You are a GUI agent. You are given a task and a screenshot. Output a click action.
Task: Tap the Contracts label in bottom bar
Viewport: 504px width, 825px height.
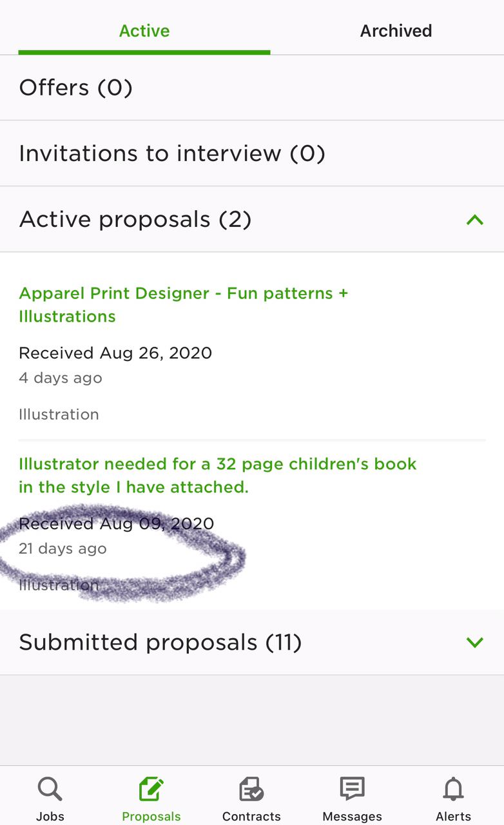(251, 816)
